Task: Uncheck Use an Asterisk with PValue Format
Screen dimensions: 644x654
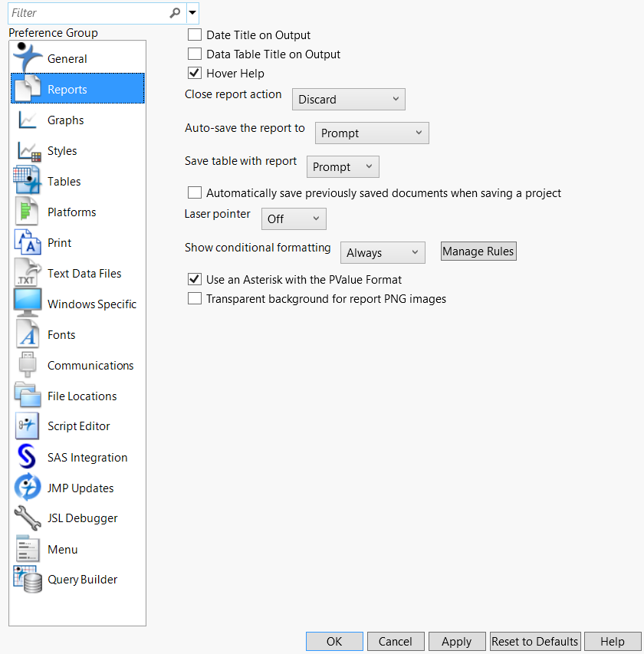Action: (x=195, y=279)
